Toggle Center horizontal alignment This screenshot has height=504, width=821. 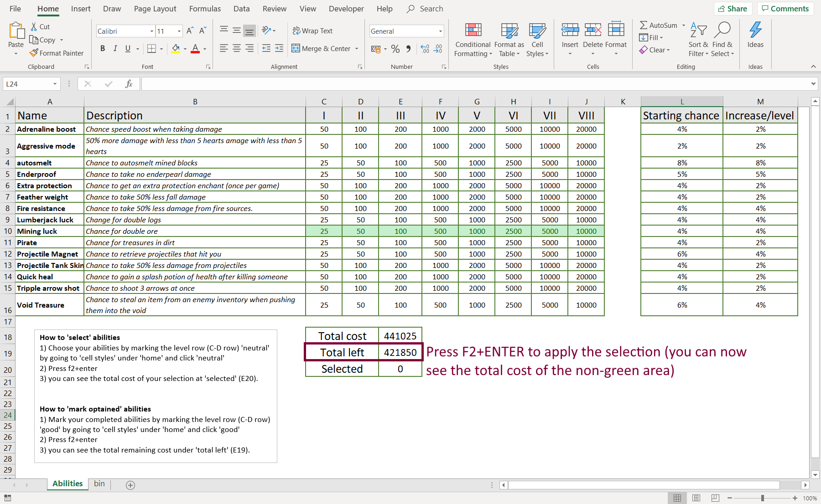[237, 48]
